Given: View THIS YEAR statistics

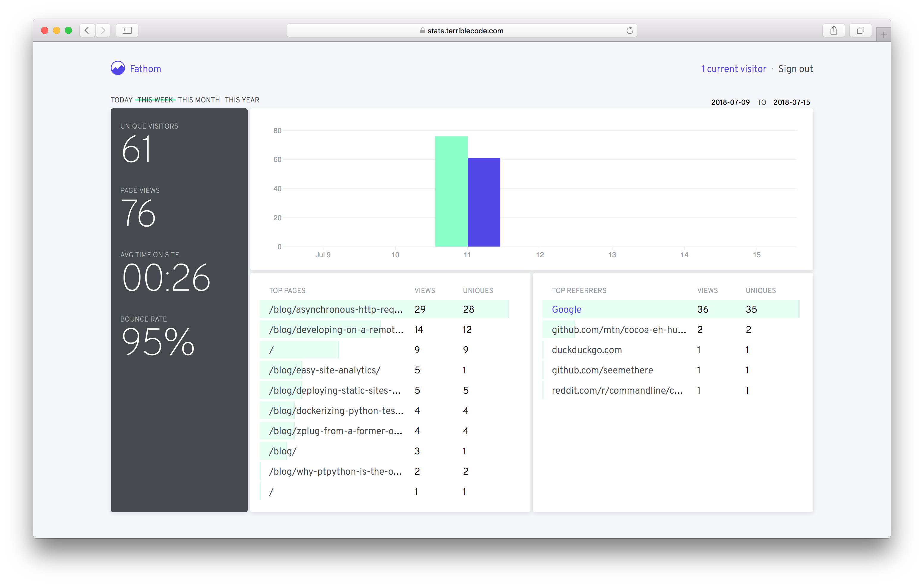Looking at the screenshot, I should 242,100.
